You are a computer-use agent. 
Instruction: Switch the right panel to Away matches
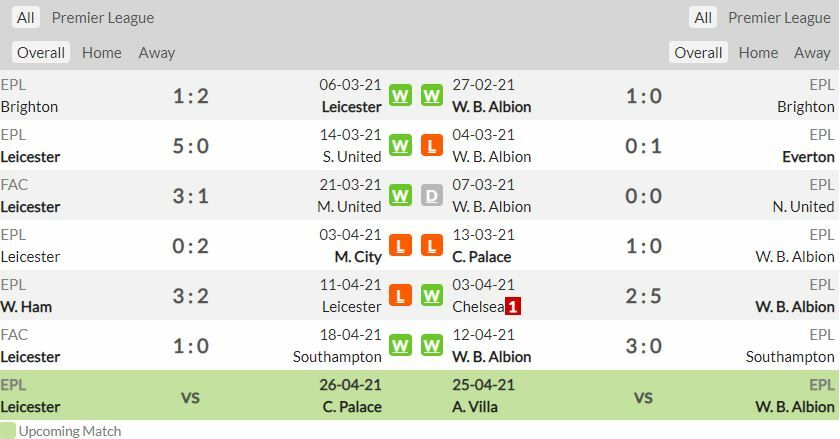pos(812,53)
